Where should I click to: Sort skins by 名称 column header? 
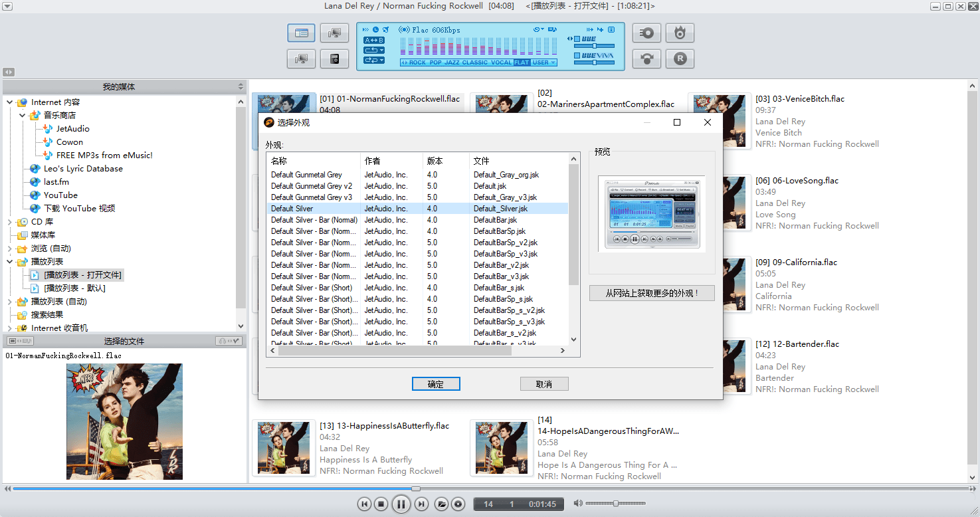[313, 161]
